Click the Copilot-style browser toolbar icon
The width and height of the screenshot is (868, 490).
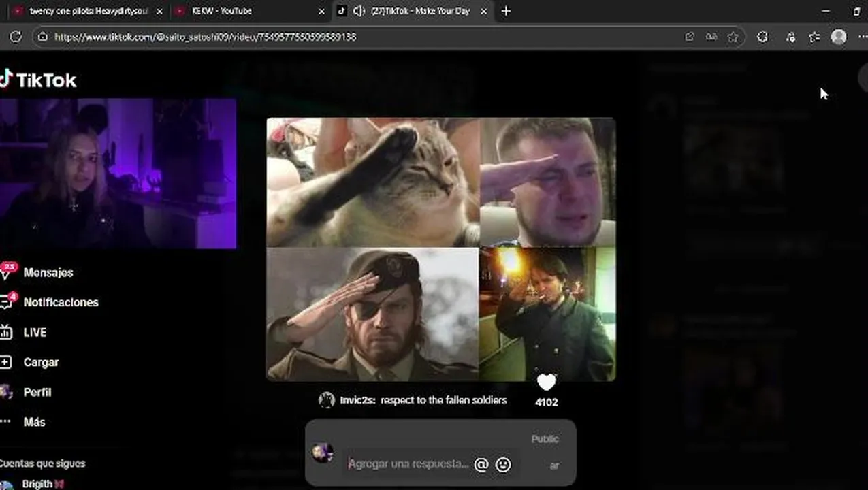pyautogui.click(x=790, y=37)
